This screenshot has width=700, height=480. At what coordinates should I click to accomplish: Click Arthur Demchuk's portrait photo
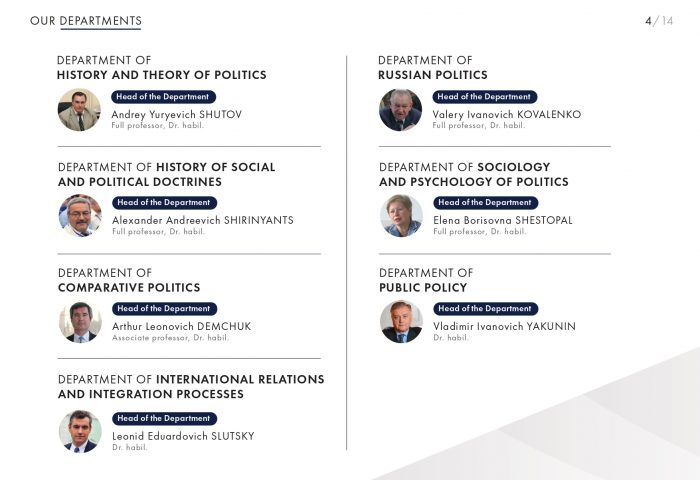[80, 322]
